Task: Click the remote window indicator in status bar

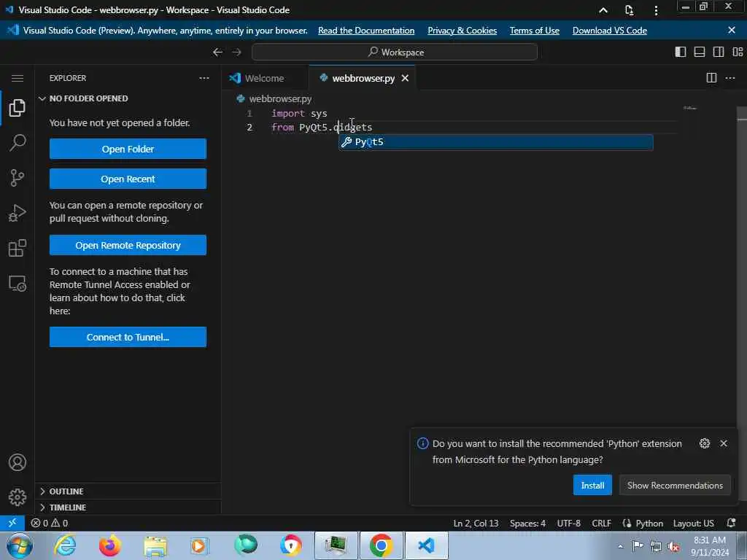Action: tap(12, 523)
